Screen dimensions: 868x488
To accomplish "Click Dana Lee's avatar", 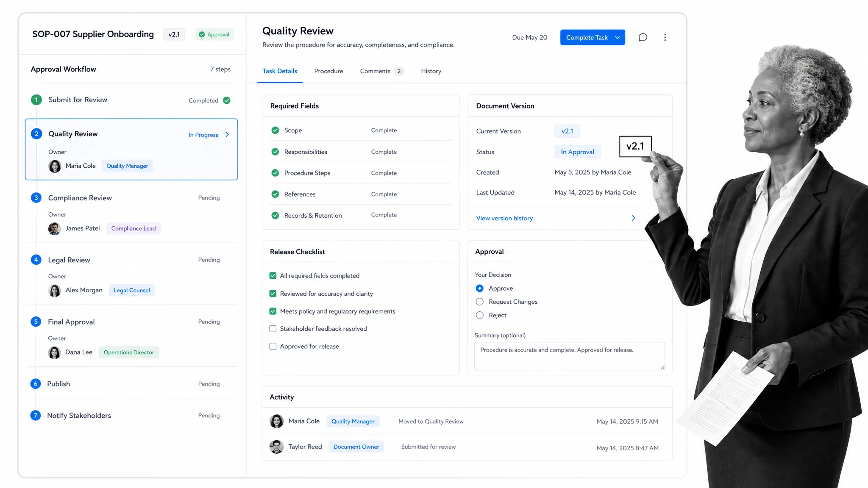I will click(x=55, y=352).
